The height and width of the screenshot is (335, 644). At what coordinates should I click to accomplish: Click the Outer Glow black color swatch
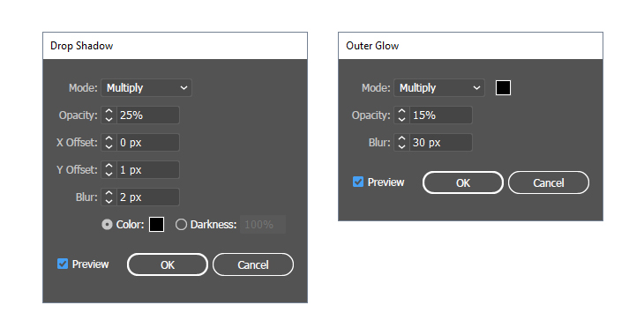(x=503, y=88)
